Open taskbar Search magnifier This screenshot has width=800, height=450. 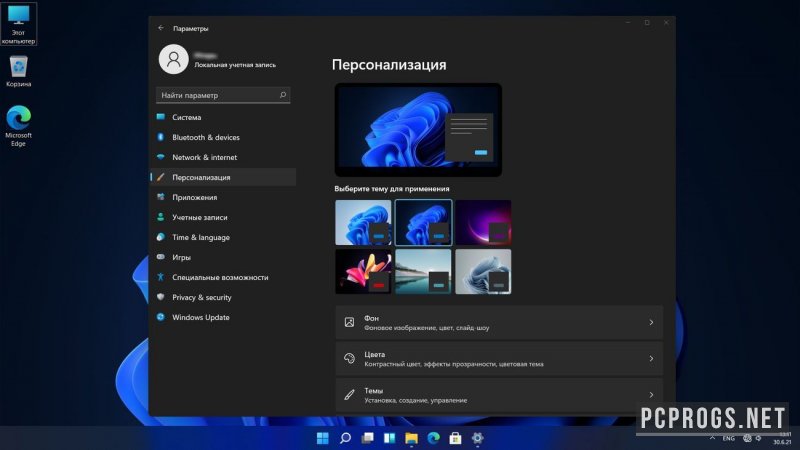[x=345, y=438]
